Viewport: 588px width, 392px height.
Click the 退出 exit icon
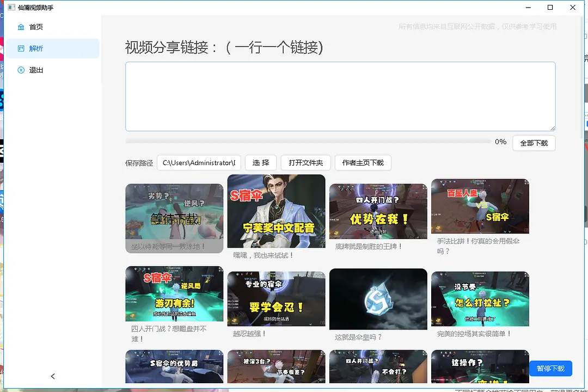(x=21, y=70)
